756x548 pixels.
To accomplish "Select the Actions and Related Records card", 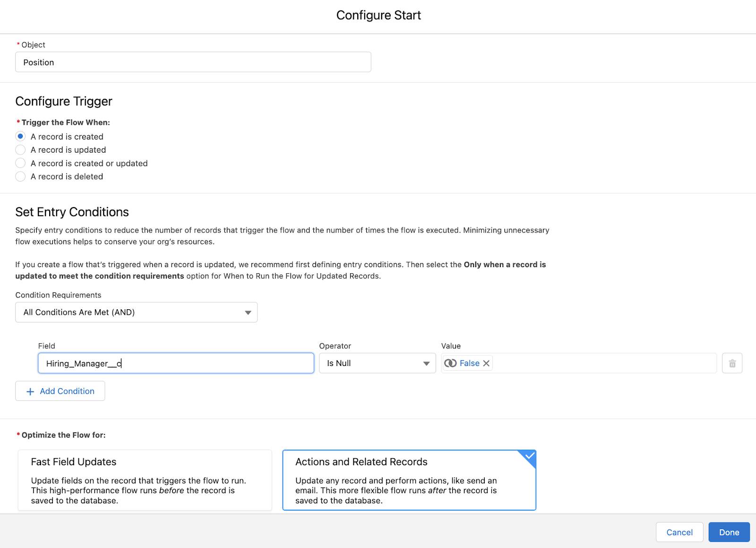I will tap(409, 479).
